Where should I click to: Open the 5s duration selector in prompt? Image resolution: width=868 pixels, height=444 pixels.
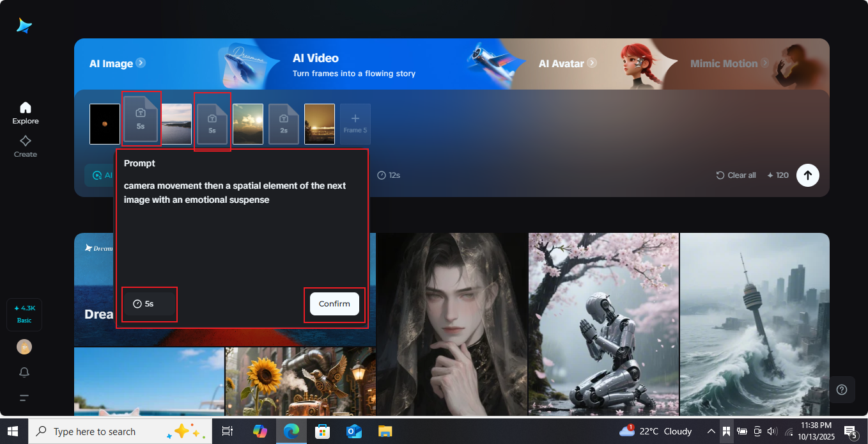(149, 304)
